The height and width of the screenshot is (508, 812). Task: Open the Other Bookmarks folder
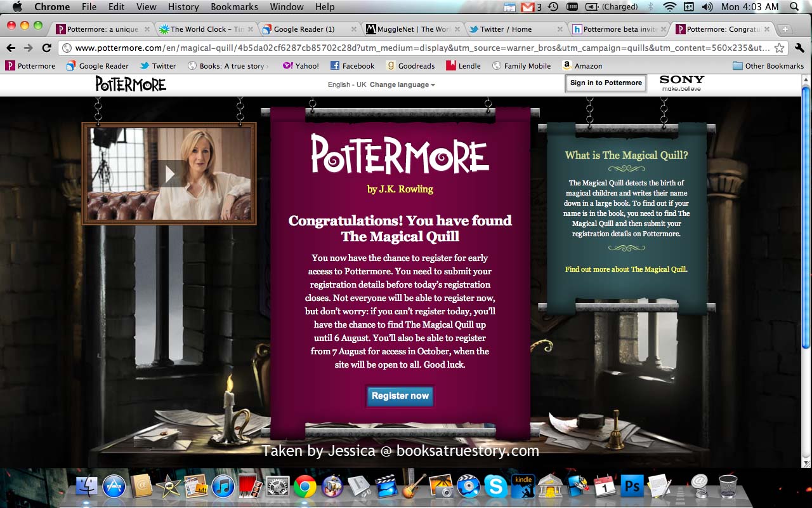(x=768, y=66)
